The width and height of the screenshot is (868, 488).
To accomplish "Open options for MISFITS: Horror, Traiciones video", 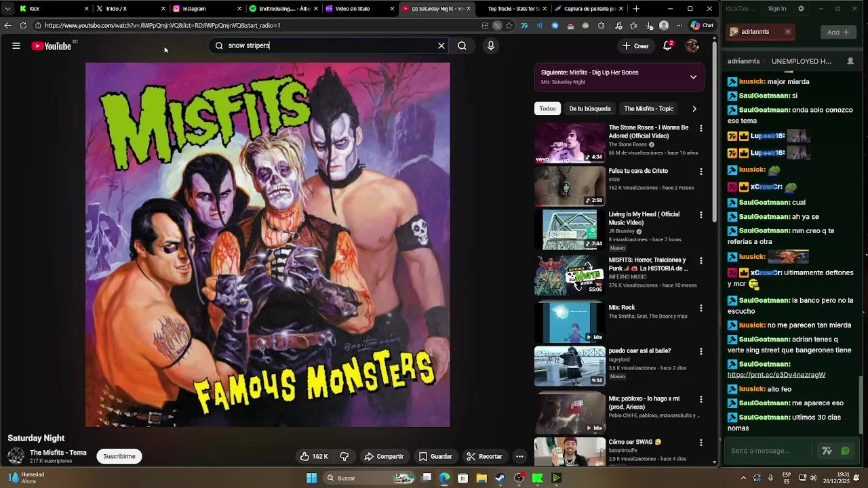I will click(701, 261).
